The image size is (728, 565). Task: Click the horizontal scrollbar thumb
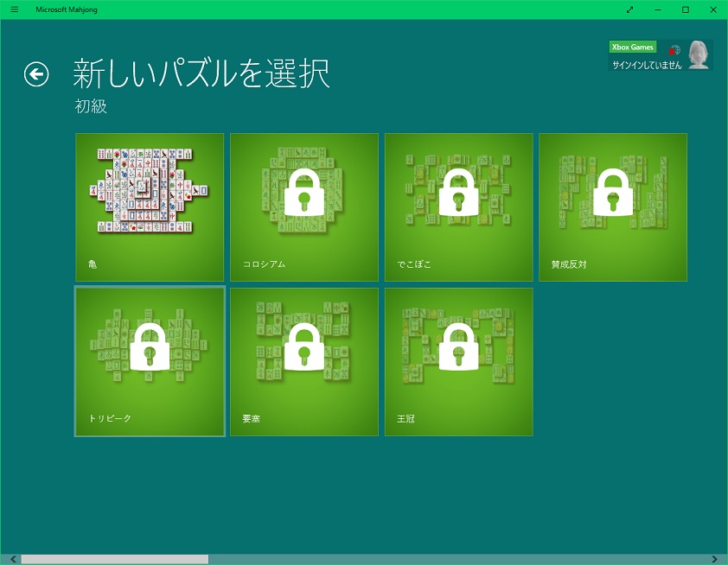115,559
